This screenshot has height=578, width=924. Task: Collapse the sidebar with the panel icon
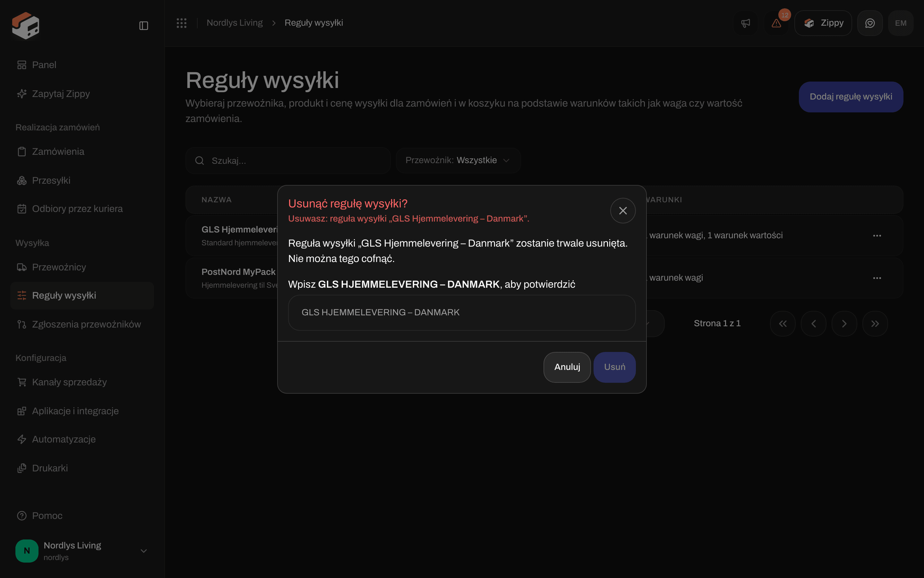143,26
